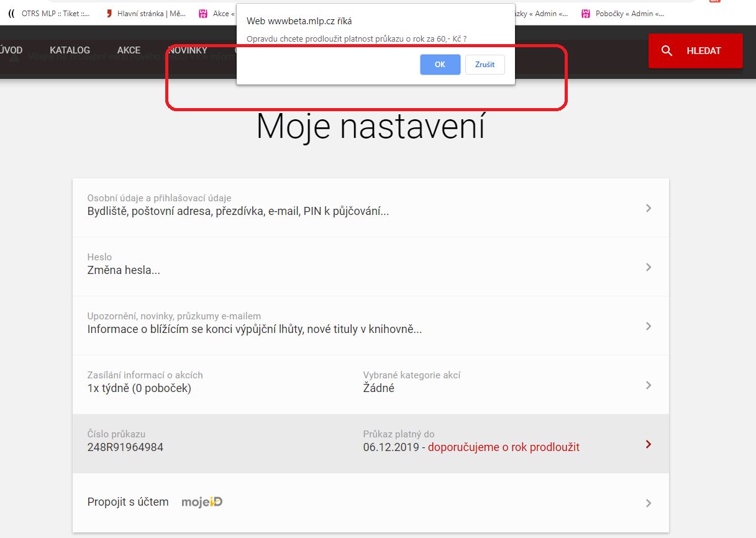Open the AKCE menu item

129,50
